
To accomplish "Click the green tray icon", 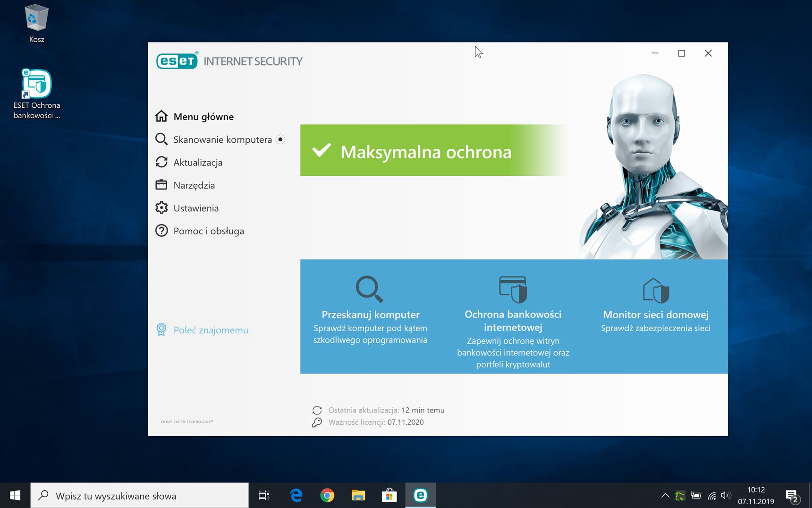I will 680,496.
